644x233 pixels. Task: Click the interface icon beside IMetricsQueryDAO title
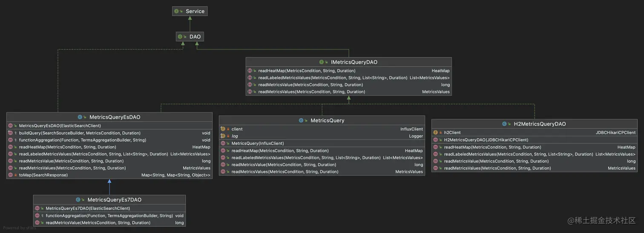pos(322,62)
